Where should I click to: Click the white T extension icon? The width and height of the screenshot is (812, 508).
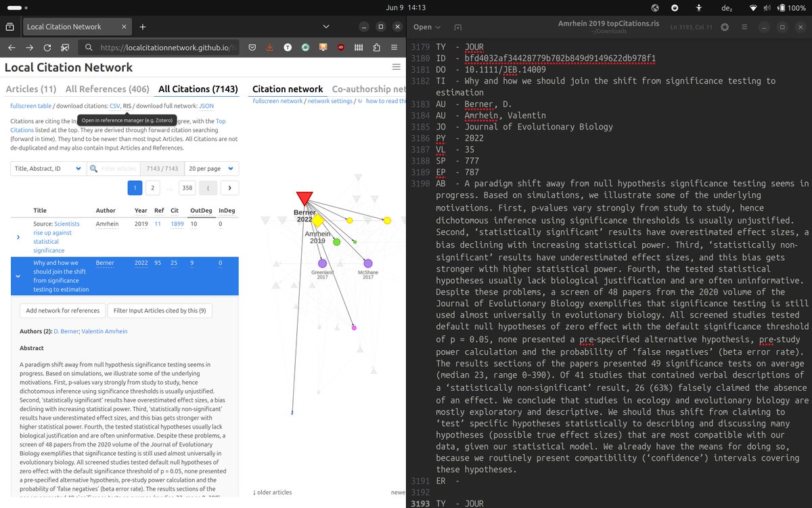pos(288,48)
